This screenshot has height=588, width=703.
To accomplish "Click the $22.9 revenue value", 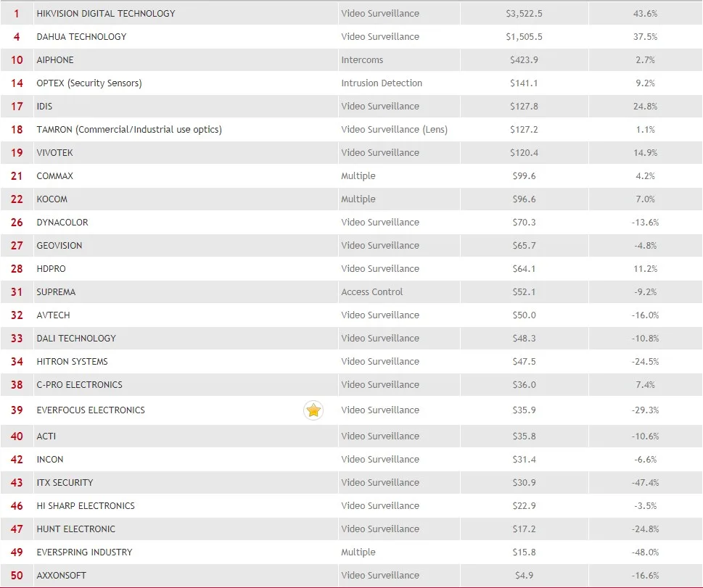I will (x=524, y=506).
